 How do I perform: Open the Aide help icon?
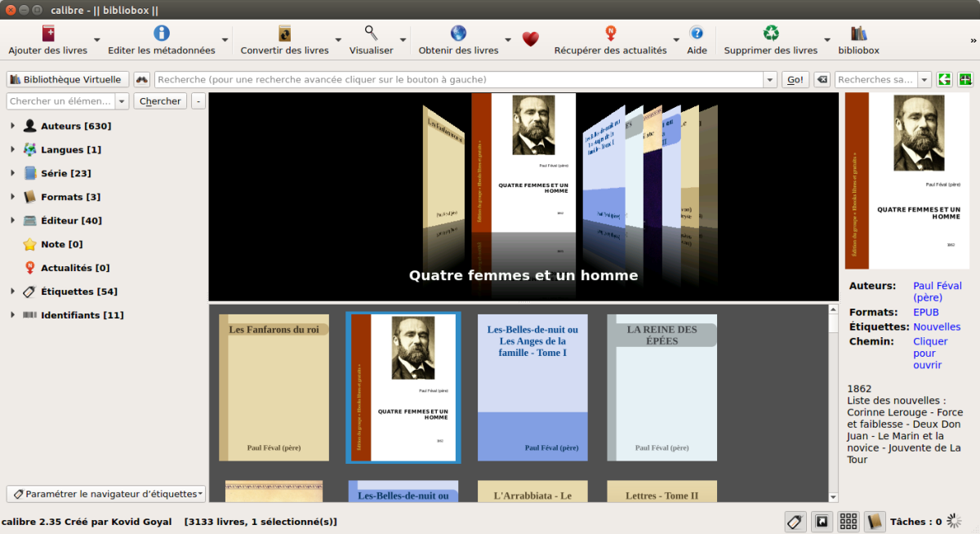coord(697,33)
